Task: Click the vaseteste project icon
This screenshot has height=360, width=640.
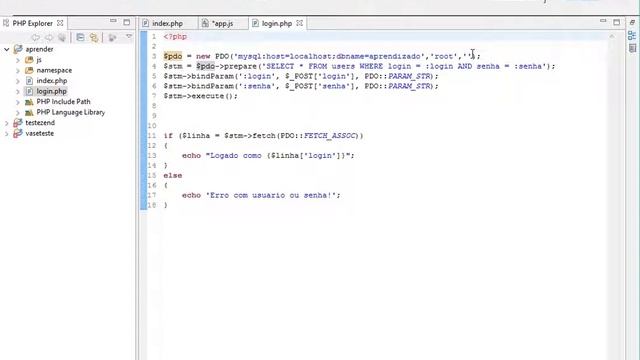Action: pyautogui.click(x=18, y=133)
